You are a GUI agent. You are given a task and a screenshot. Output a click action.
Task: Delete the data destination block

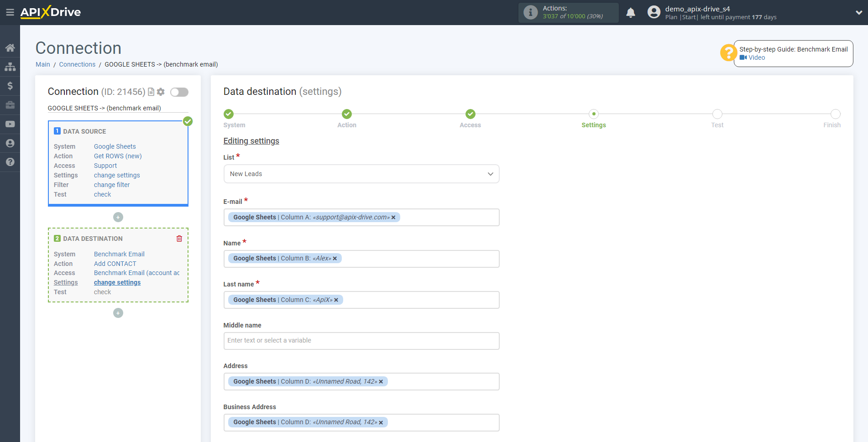tap(179, 239)
